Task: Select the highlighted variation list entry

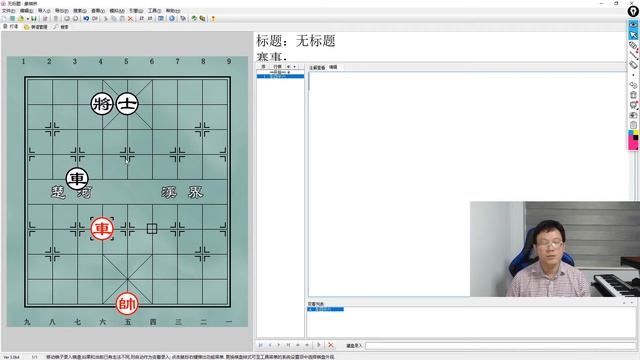Action: (325, 309)
